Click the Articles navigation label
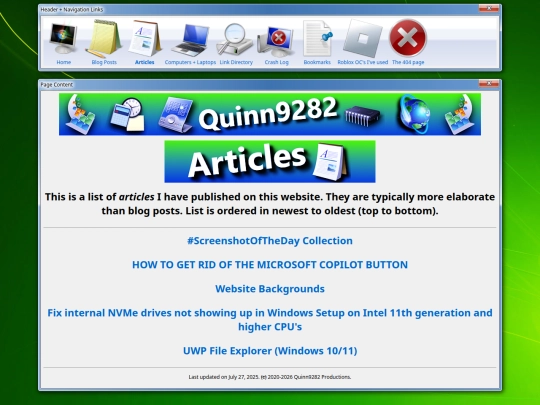 (145, 62)
